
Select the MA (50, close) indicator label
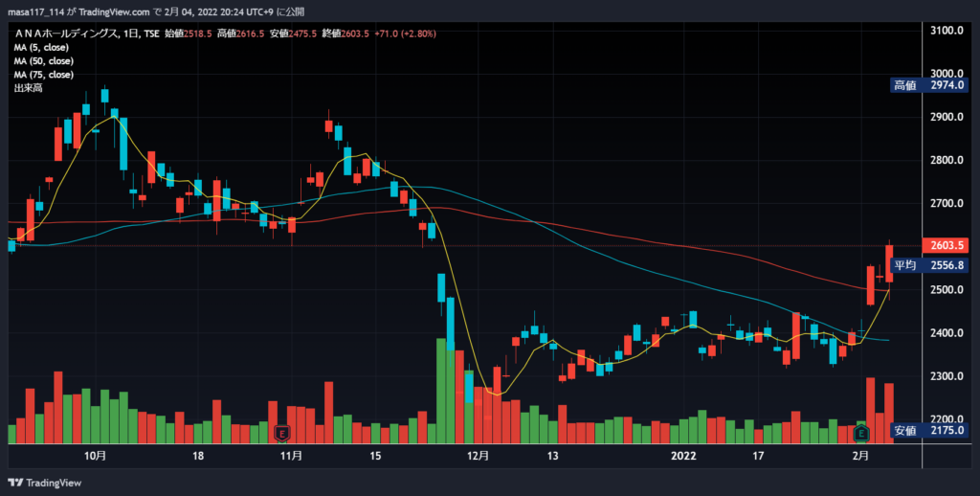[x=44, y=61]
